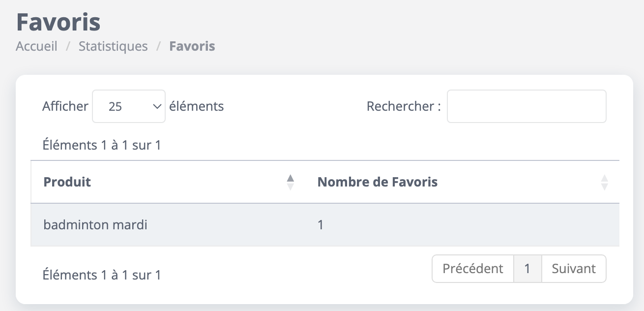
Task: Click the bold Favoris breadcrumb item
Action: click(192, 47)
